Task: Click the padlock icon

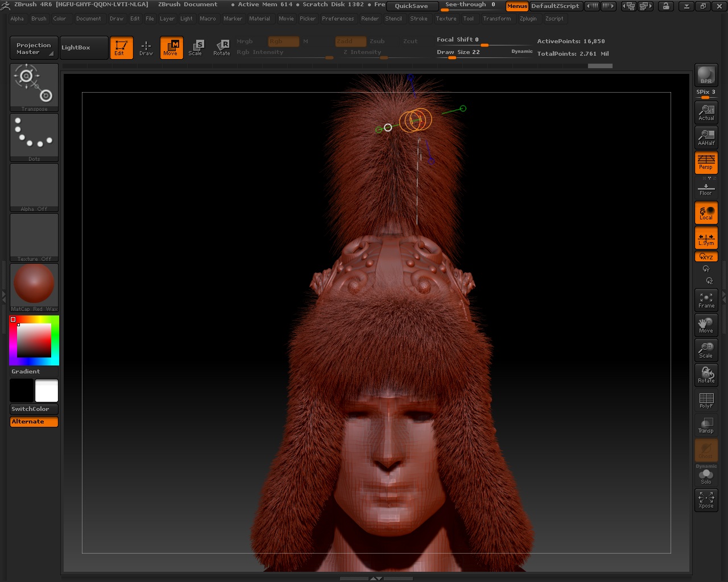Action: point(666,6)
